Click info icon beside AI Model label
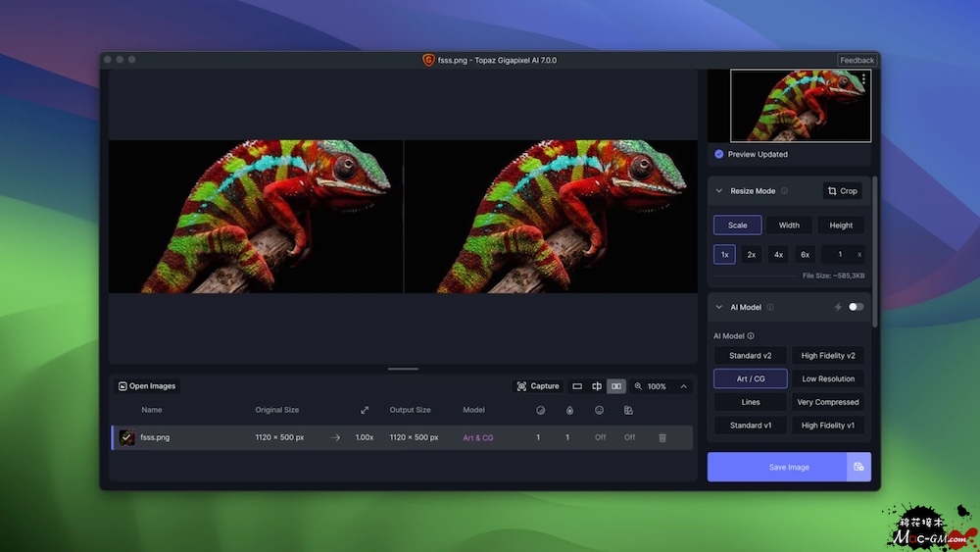The height and width of the screenshot is (552, 980). (751, 335)
